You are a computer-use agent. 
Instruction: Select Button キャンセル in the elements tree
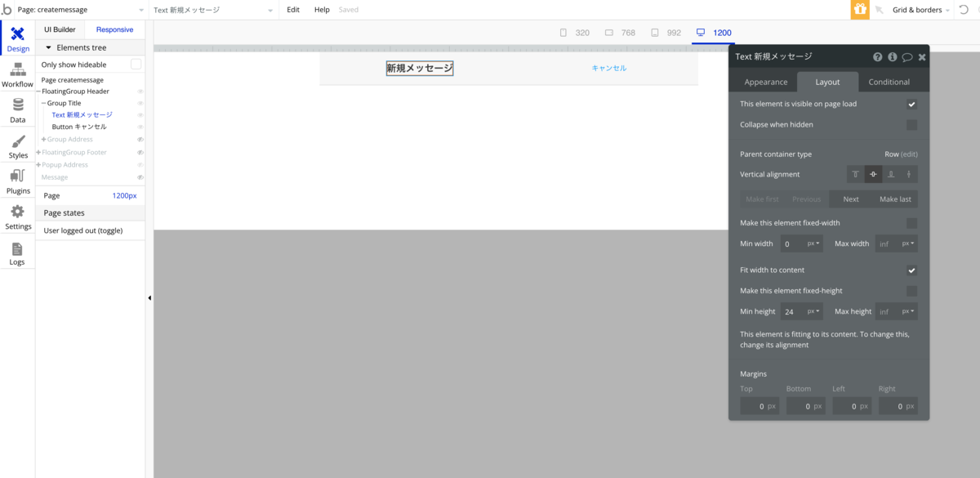point(79,127)
